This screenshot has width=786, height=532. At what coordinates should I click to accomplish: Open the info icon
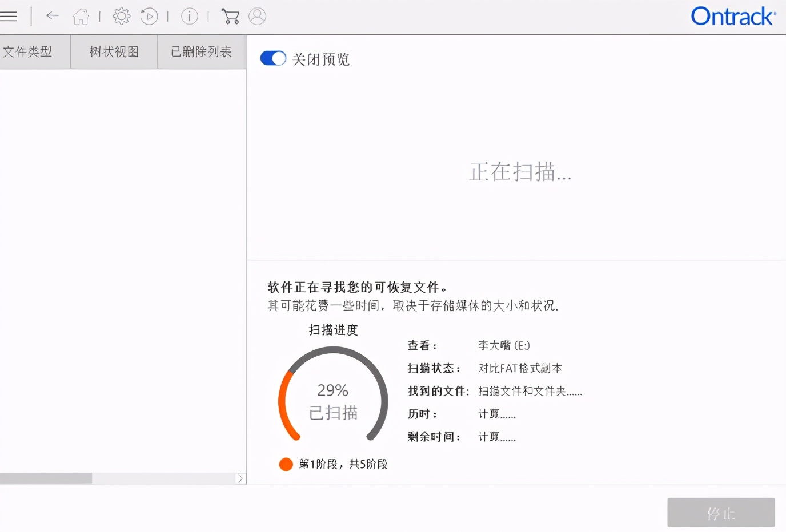(x=189, y=16)
